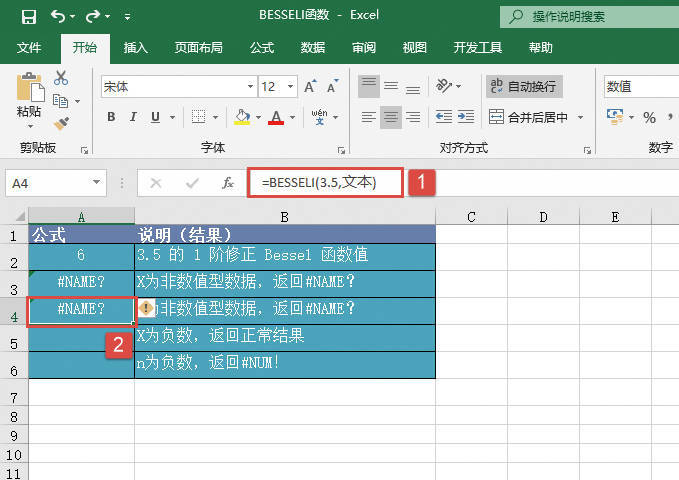This screenshot has height=480, width=679.
Task: Click the Cut scissors icon
Action: coord(61,78)
